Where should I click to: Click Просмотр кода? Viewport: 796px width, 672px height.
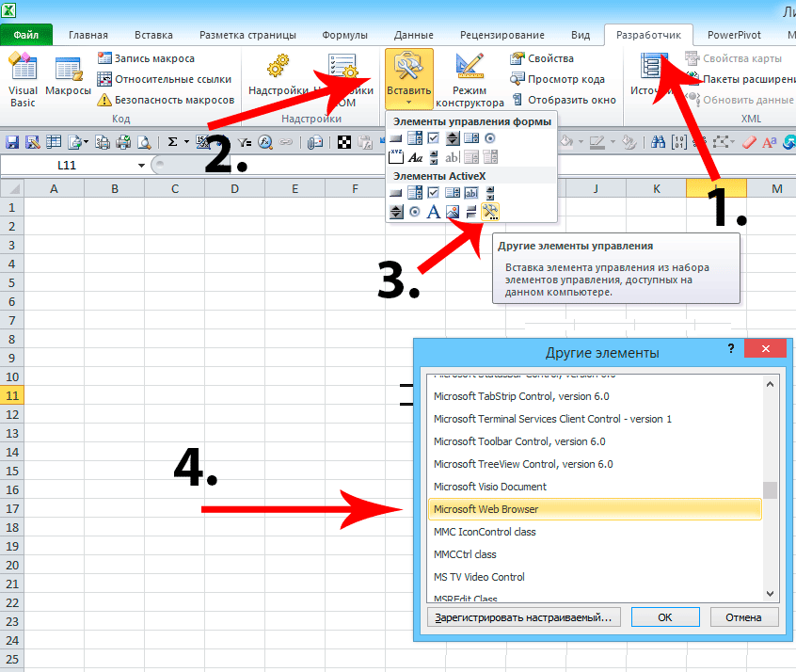coord(557,79)
